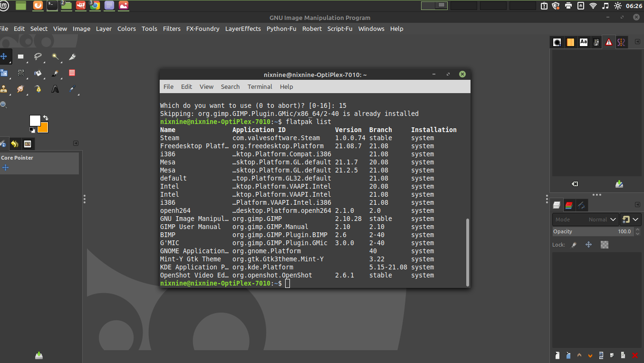Open the Error Console tab
Image resolution: width=644 pixels, height=363 pixels.
pos(609,42)
